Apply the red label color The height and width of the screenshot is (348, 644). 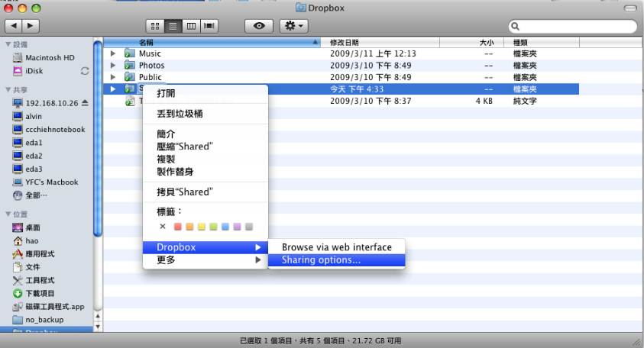tap(177, 227)
